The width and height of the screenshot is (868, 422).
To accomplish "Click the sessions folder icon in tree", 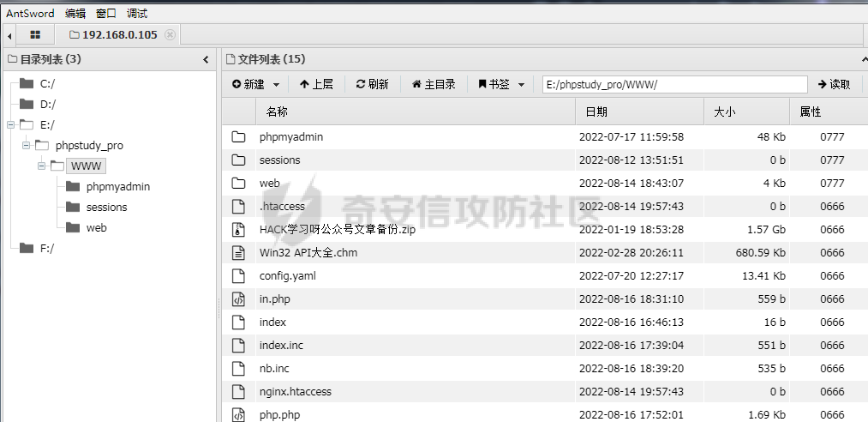I will 73,207.
